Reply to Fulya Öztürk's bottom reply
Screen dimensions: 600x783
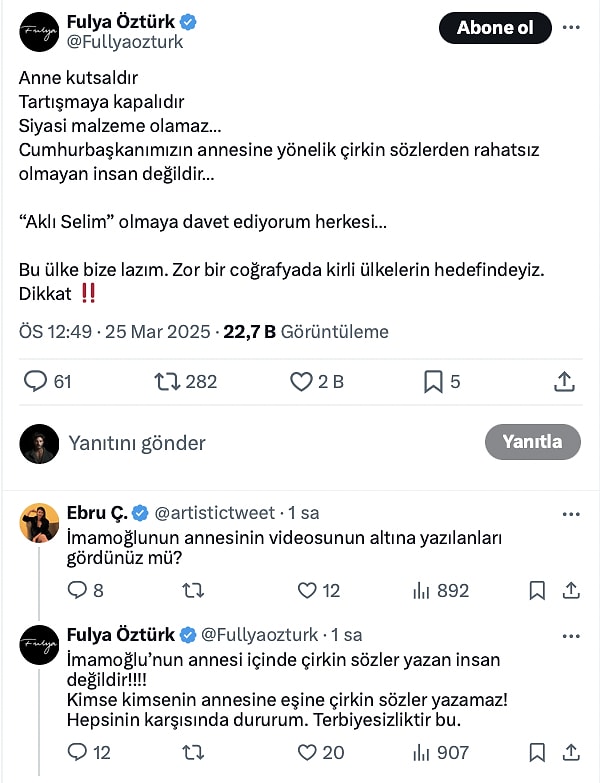76,752
